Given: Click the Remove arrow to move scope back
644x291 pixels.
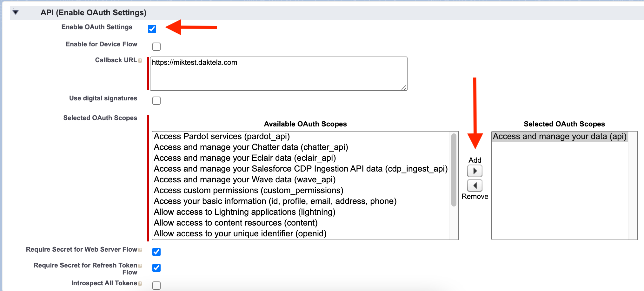Looking at the screenshot, I should (475, 185).
